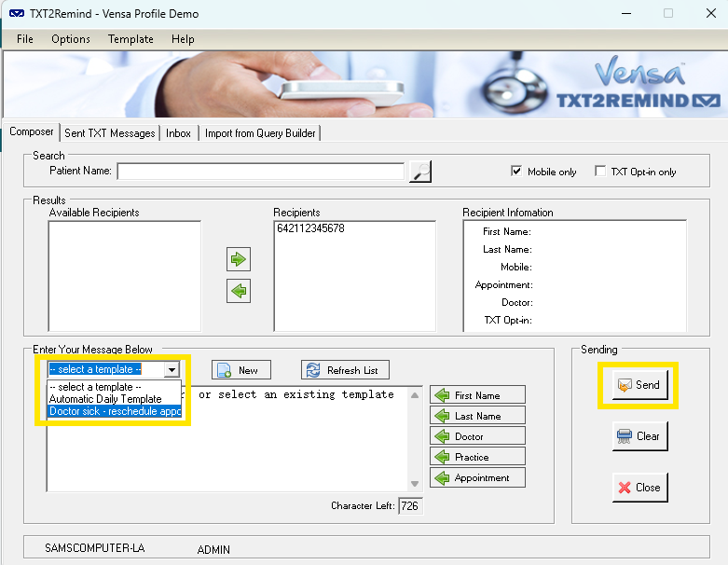Click message box scrollbar up arrow
The image size is (728, 565).
coord(415,394)
